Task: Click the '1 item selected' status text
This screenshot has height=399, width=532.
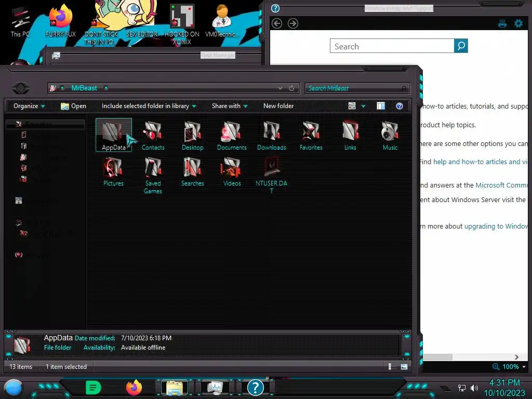Action: [66, 367]
